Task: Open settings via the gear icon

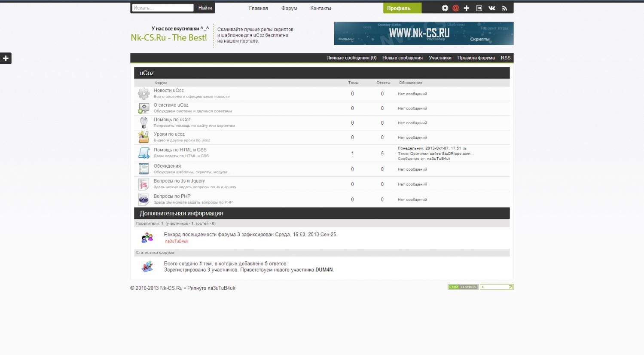Action: pyautogui.click(x=445, y=8)
